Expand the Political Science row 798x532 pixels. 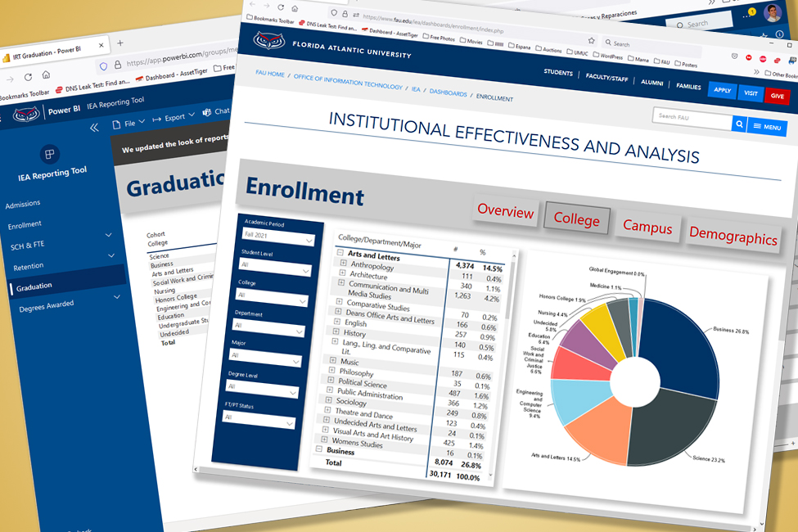coord(331,381)
